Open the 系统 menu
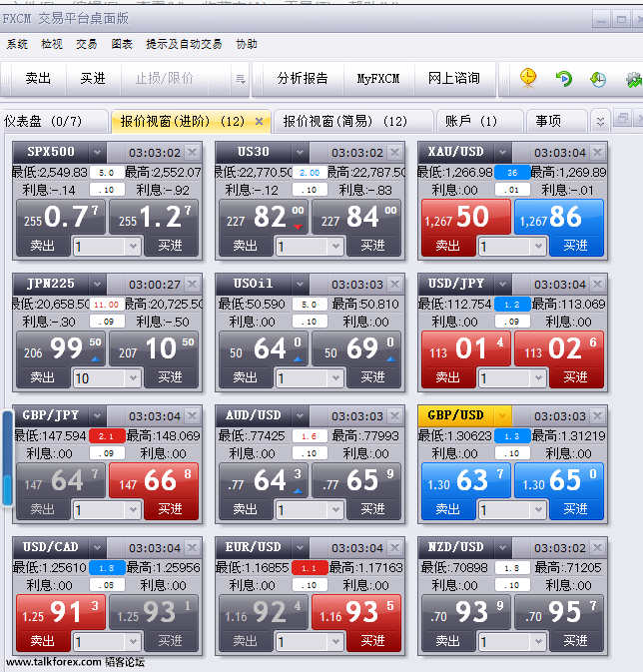 17,44
